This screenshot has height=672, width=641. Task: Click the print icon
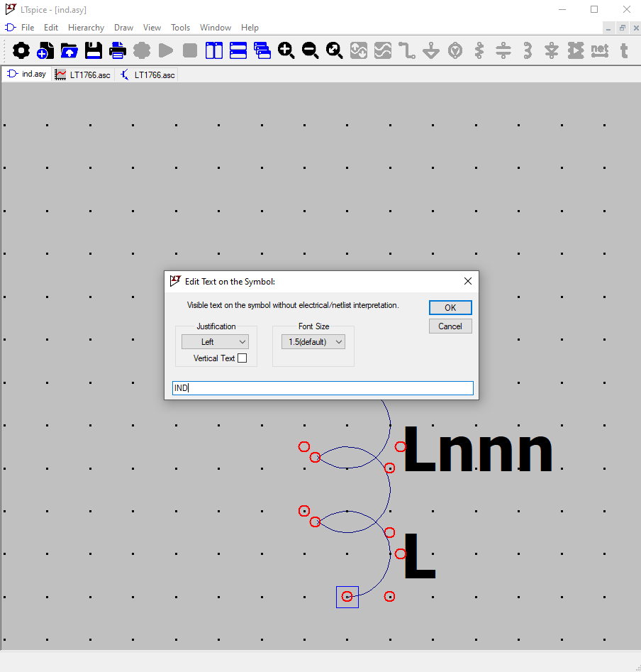[x=118, y=50]
